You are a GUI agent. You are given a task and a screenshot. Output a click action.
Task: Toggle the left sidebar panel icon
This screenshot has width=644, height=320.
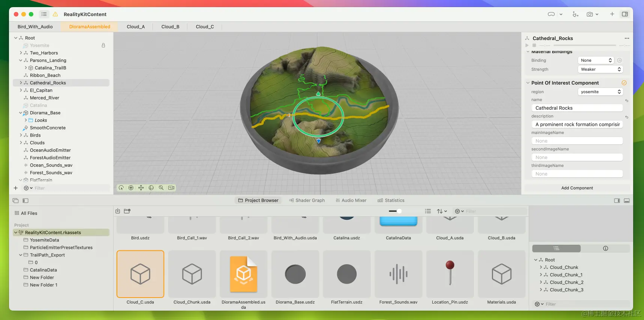click(25, 201)
